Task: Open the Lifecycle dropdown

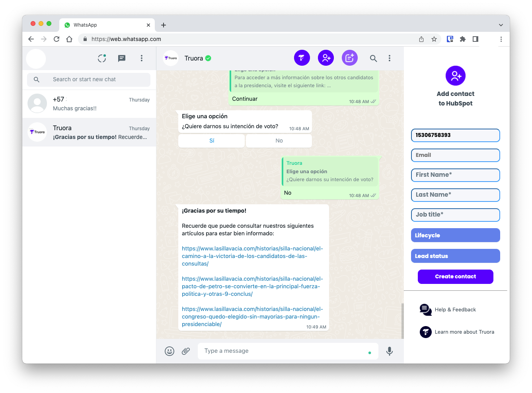Action: click(455, 235)
